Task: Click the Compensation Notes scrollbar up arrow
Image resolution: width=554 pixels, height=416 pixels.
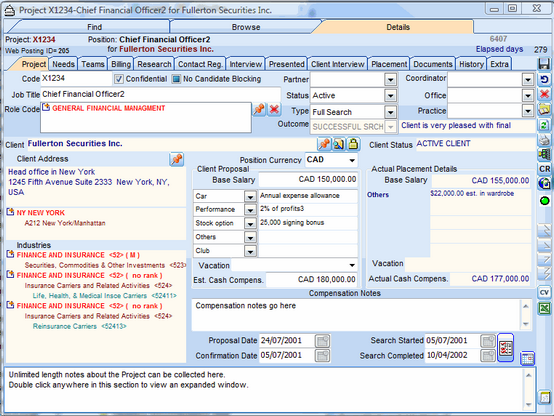Action: pos(525,306)
